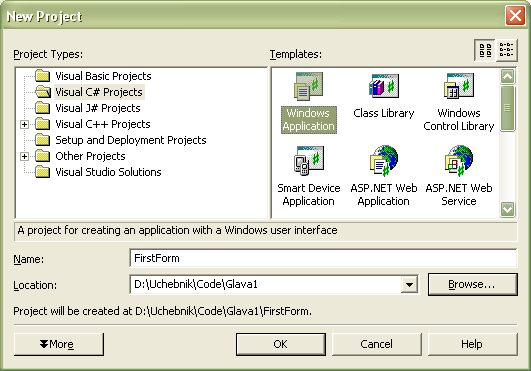Open the Location path dropdown
The image size is (531, 371).
409,285
